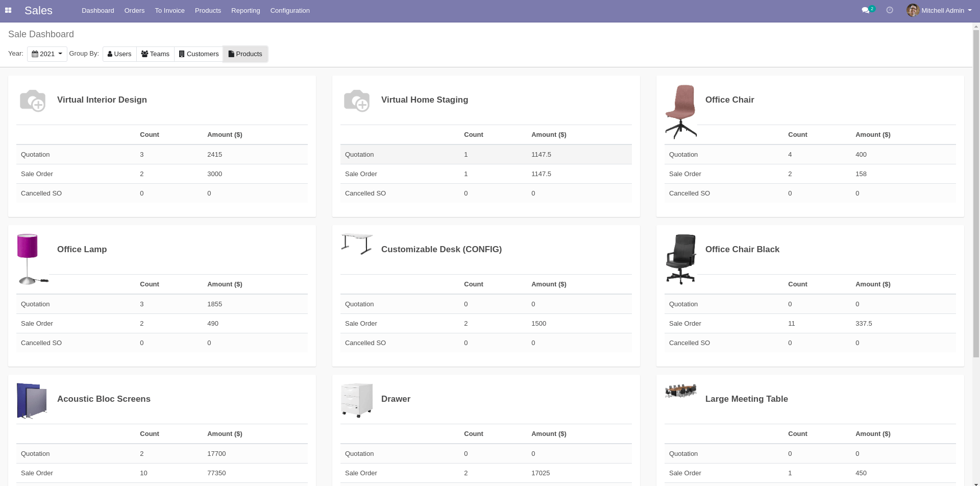Click the Office Chair product thumbnail
The image size is (980, 486).
point(681,110)
